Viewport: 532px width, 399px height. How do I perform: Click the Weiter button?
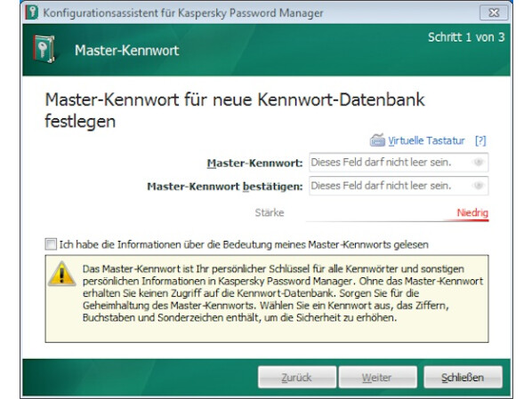click(x=377, y=377)
